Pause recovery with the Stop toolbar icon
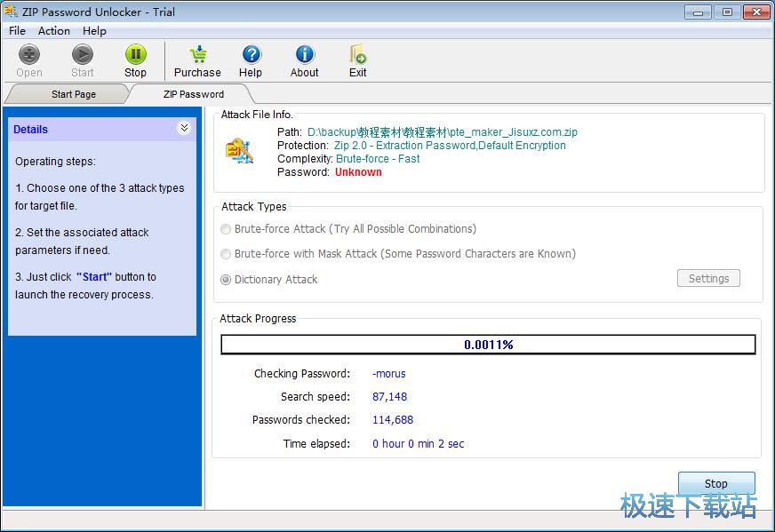This screenshot has height=532, width=775. [x=135, y=56]
